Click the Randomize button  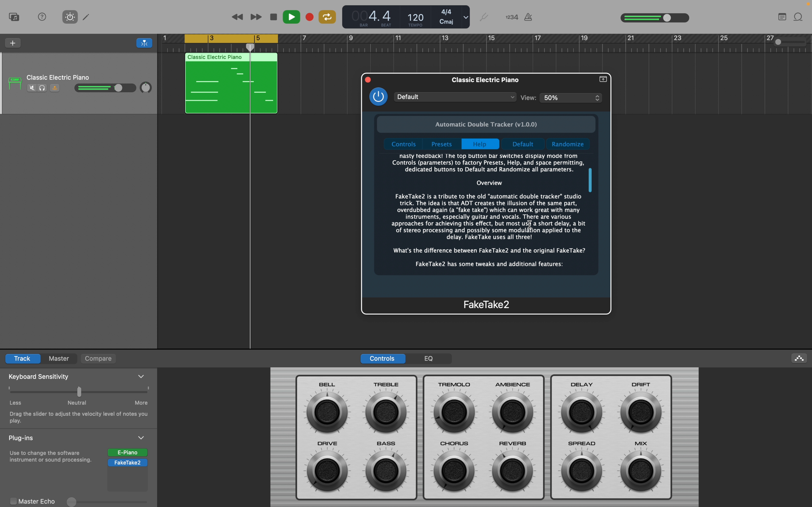(x=568, y=144)
